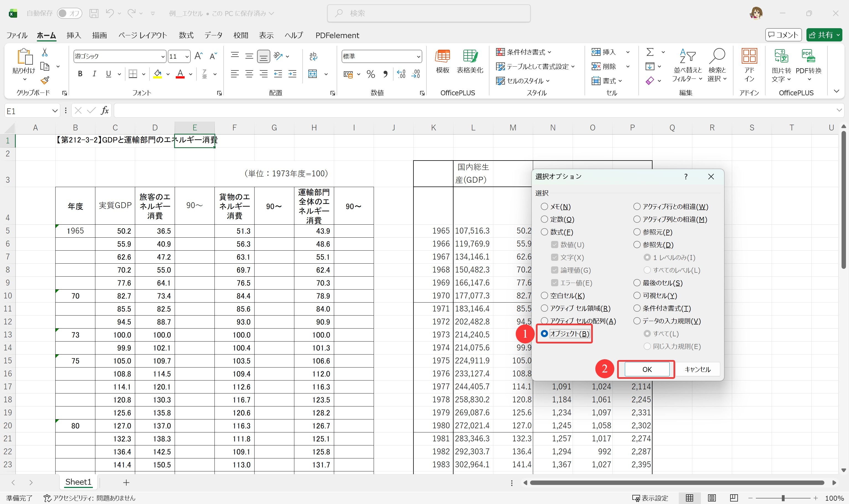Viewport: 849px width, 504px height.
Task: Click the insert function fx icon
Action: click(x=105, y=110)
